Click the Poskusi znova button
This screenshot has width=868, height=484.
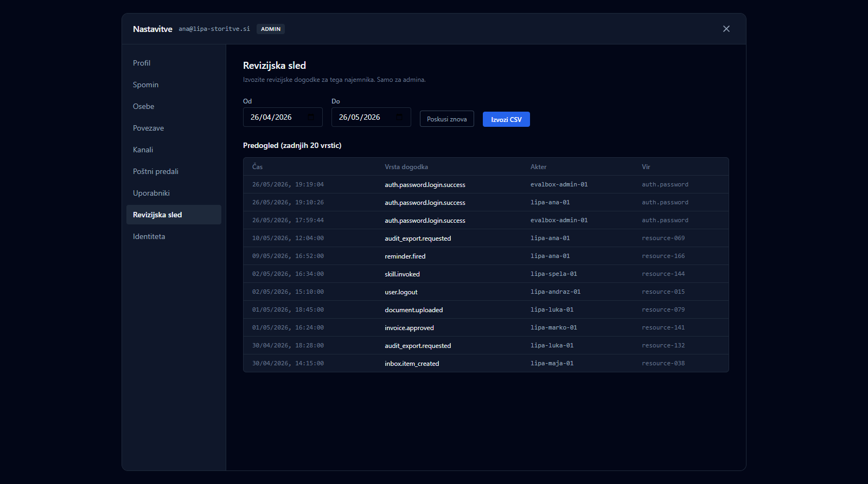click(x=446, y=119)
